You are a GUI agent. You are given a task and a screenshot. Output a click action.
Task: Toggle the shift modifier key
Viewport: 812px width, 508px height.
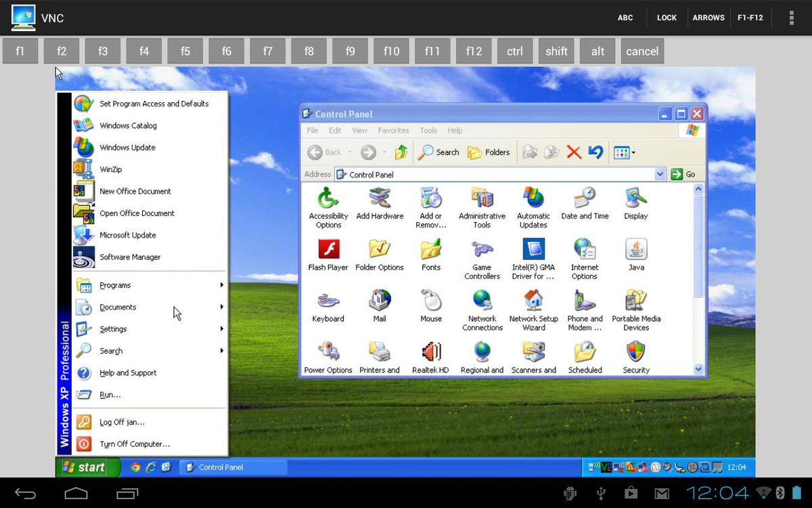(556, 51)
